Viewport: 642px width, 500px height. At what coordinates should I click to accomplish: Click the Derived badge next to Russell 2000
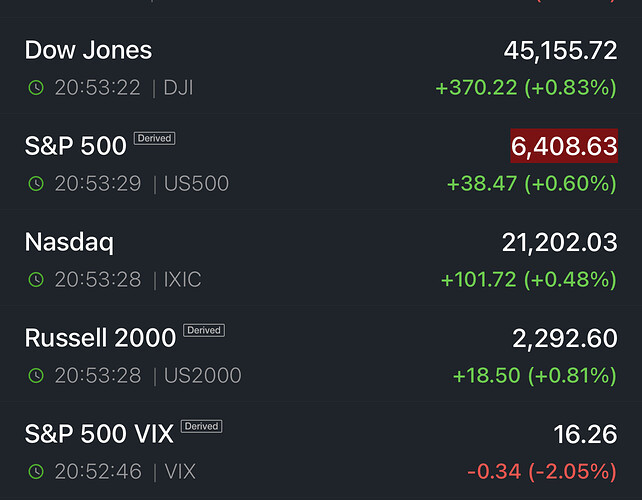click(x=204, y=330)
